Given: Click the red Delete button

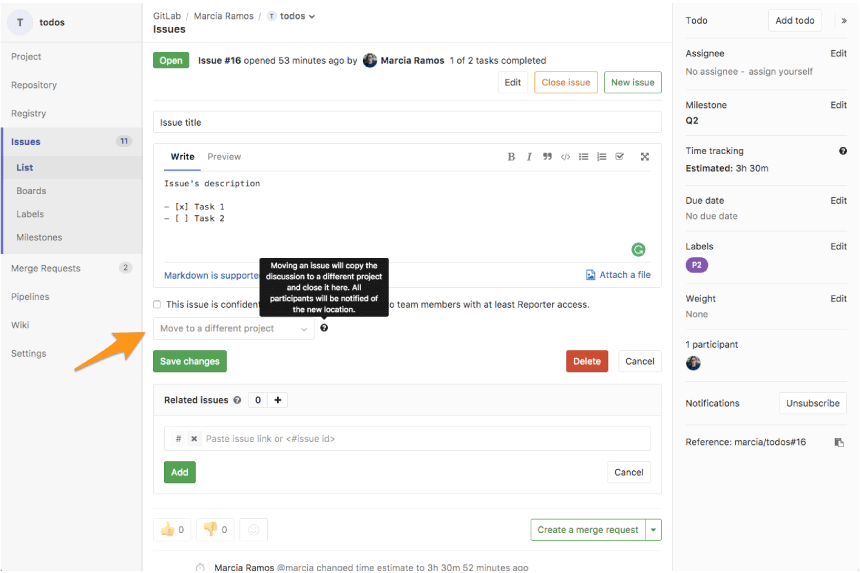Looking at the screenshot, I should point(587,361).
